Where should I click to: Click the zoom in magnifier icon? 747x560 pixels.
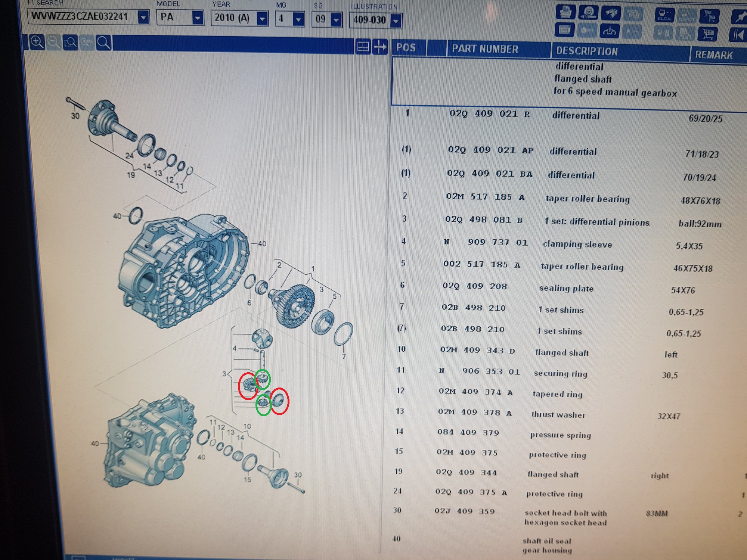37,42
